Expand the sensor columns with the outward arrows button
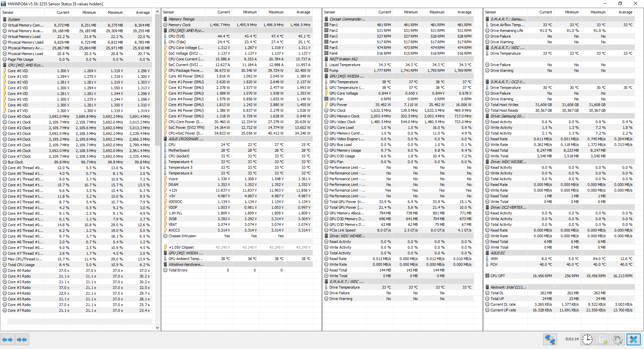Image resolution: width=644 pixels, height=349 pixels. 7,340
